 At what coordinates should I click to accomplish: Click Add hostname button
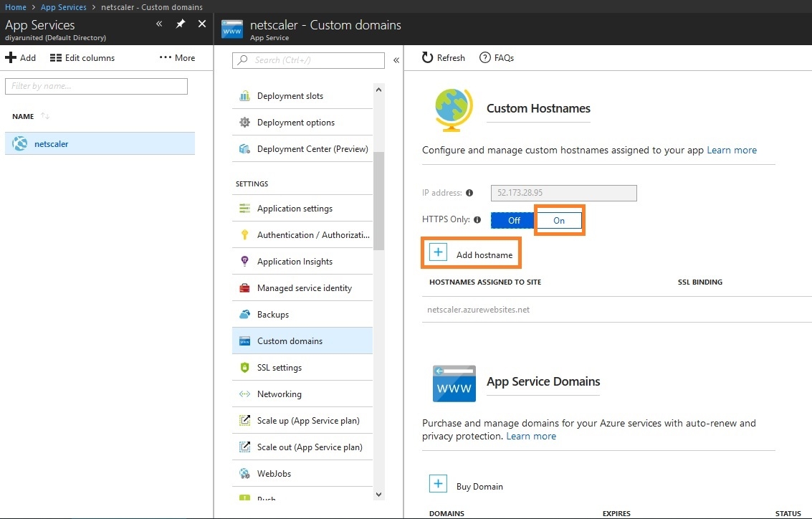tap(471, 253)
